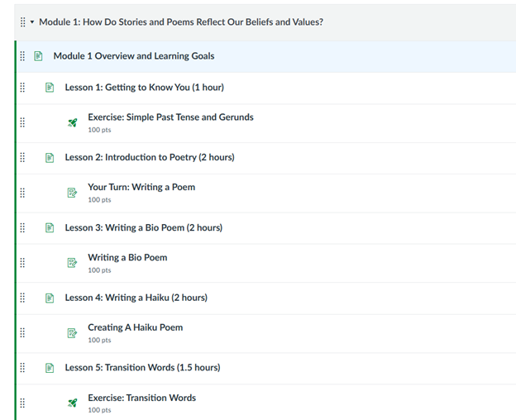Open Lesson 2: Introduction to Poetry
516x420 pixels.
point(149,157)
